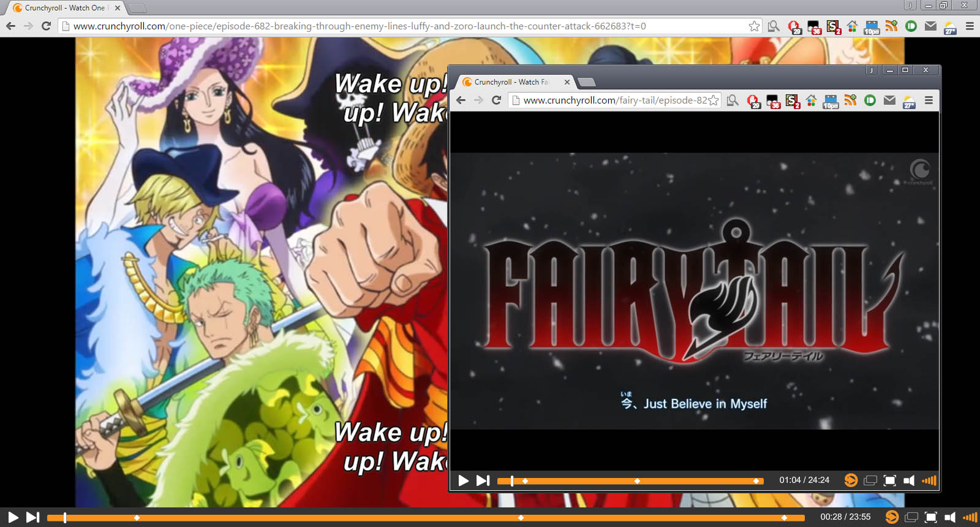This screenshot has width=980, height=527.
Task: Open Ghostery extension in Fairy Tail window
Action: coord(773,100)
